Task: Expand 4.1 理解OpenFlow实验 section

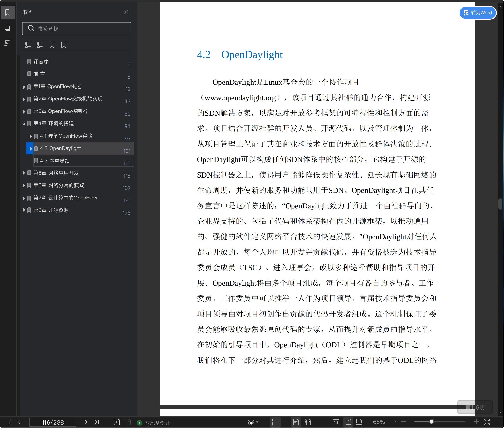Action: point(31,136)
